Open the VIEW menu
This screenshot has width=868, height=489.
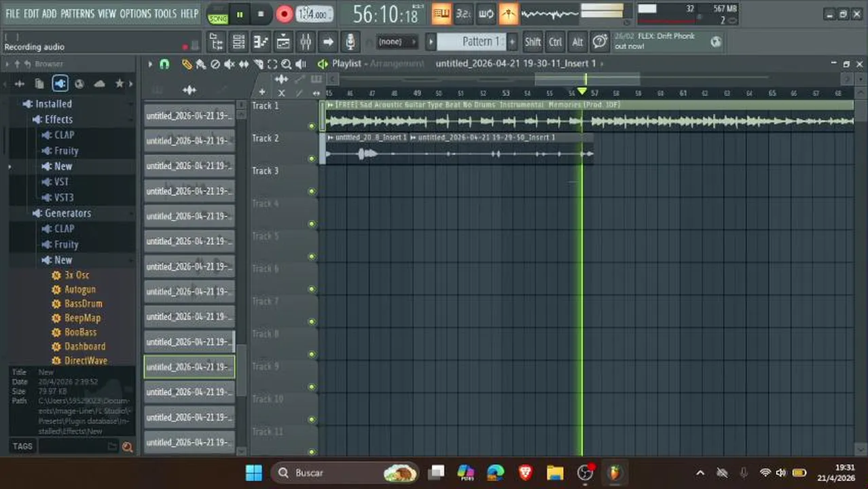[x=107, y=14]
